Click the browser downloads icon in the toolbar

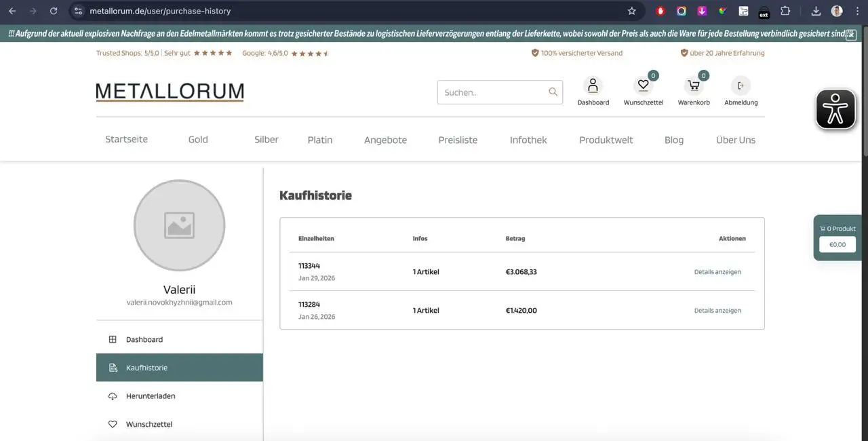point(816,11)
